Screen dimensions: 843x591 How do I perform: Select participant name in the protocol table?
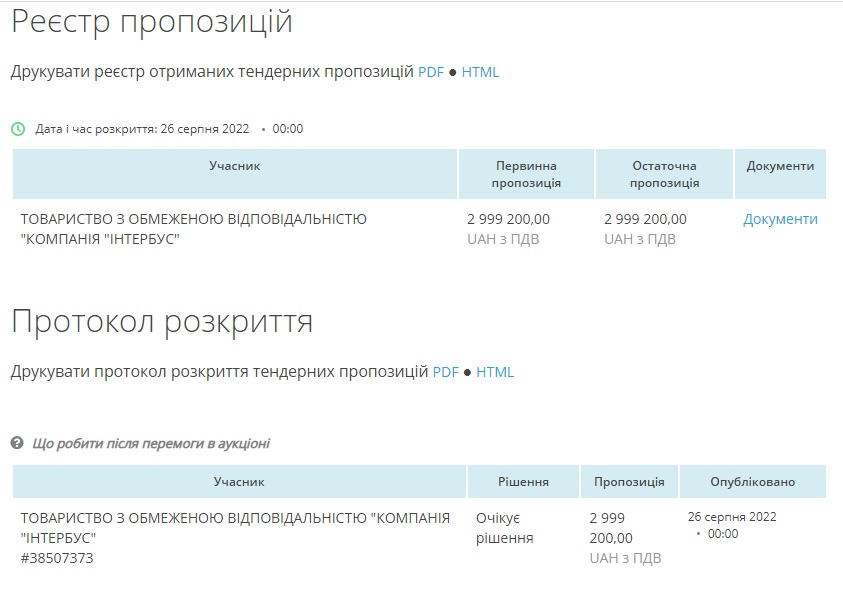[x=235, y=528]
